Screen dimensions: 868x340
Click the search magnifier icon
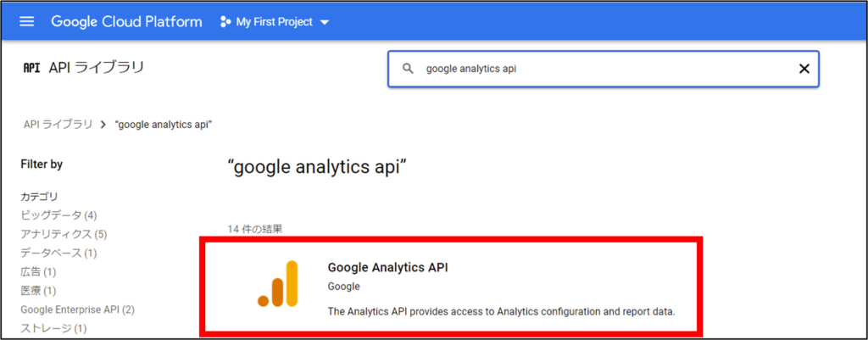[408, 70]
